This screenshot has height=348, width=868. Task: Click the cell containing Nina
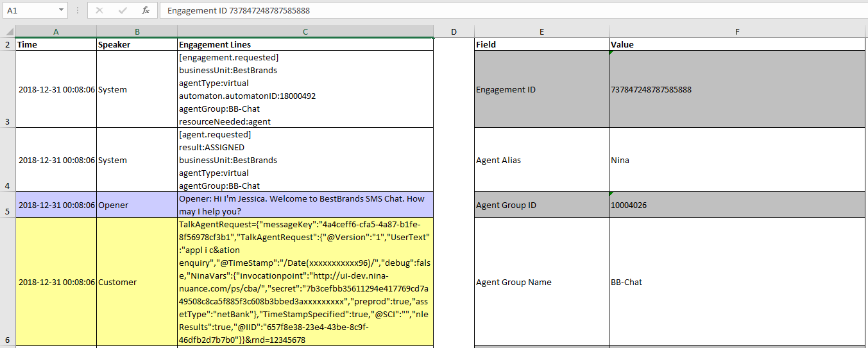click(737, 161)
